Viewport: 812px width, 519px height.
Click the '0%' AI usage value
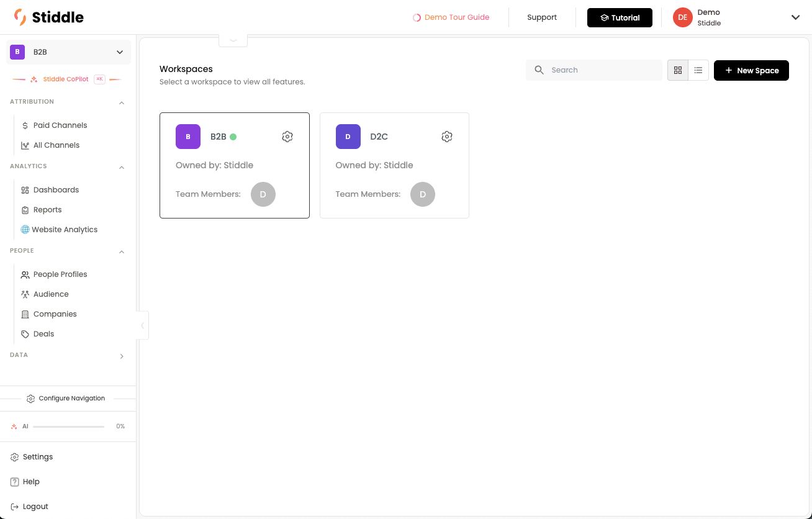click(120, 426)
